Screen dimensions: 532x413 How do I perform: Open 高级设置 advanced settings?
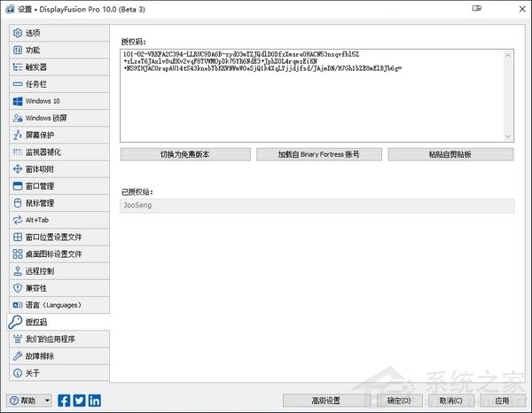(325, 401)
